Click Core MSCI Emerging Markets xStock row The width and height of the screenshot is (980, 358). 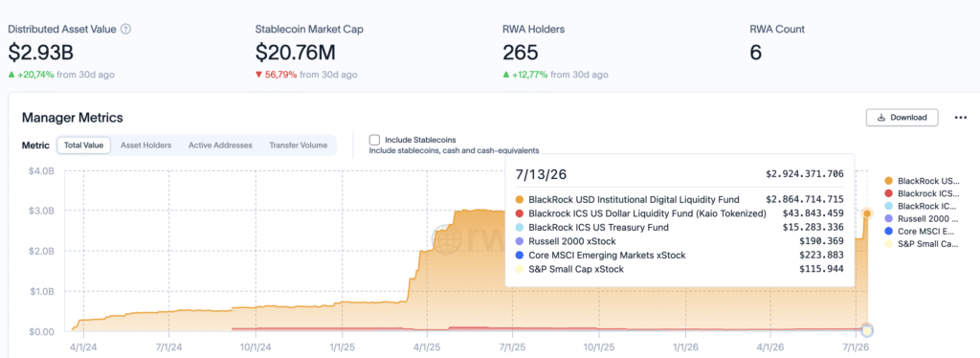pyautogui.click(x=680, y=255)
